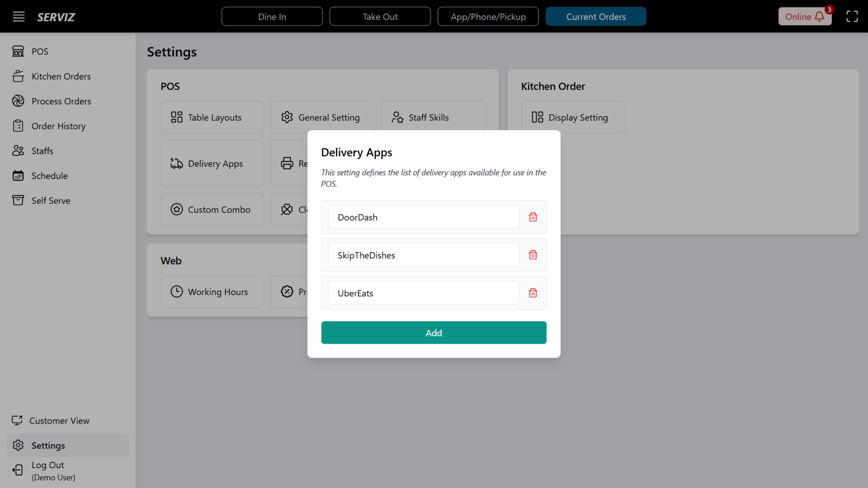Toggle fullscreen mode
This screenshot has height=488, width=868.
(852, 16)
